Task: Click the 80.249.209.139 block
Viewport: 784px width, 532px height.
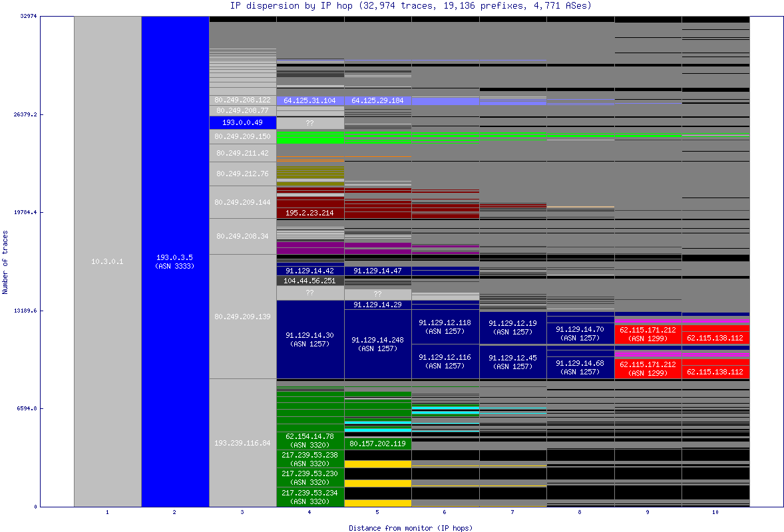Action: pyautogui.click(x=242, y=318)
